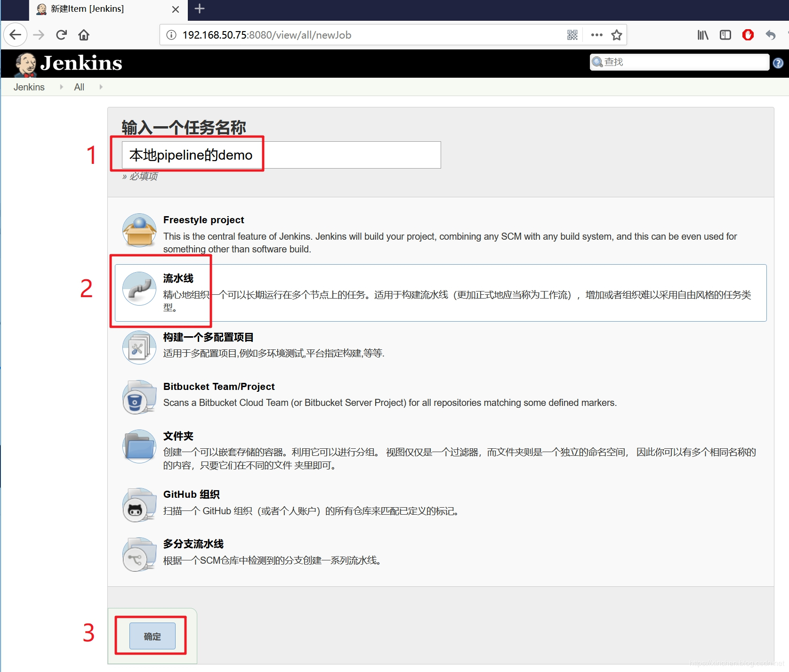Click the 多分支流水线 branch icon
The image size is (789, 672).
click(x=138, y=554)
